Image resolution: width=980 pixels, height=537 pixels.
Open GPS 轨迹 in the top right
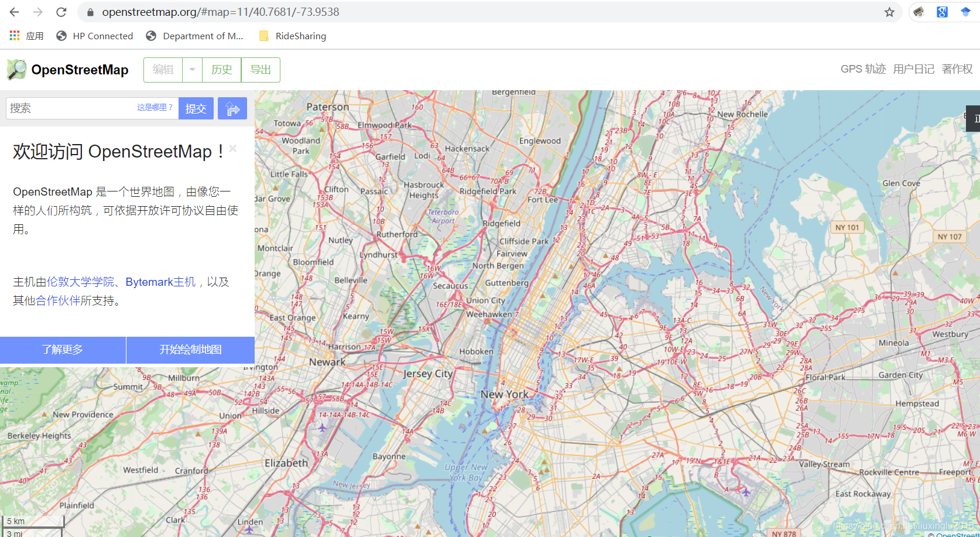tap(862, 69)
